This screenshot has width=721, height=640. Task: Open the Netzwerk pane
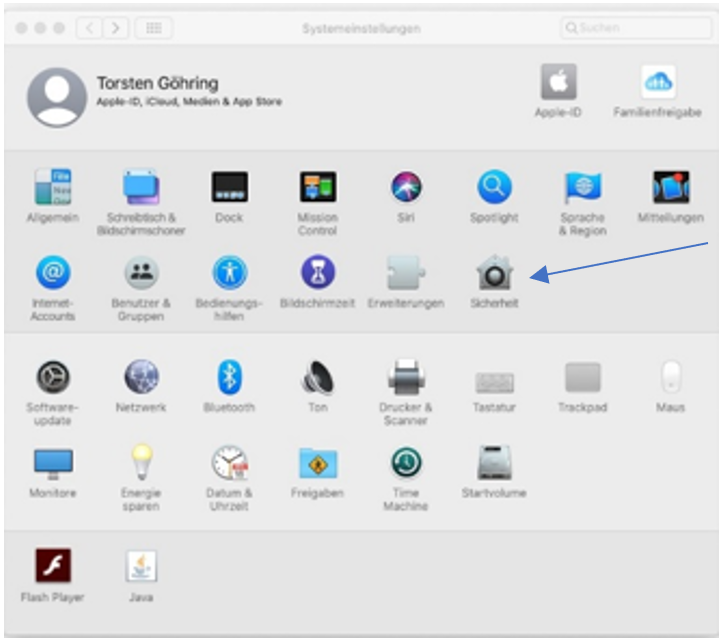(141, 377)
